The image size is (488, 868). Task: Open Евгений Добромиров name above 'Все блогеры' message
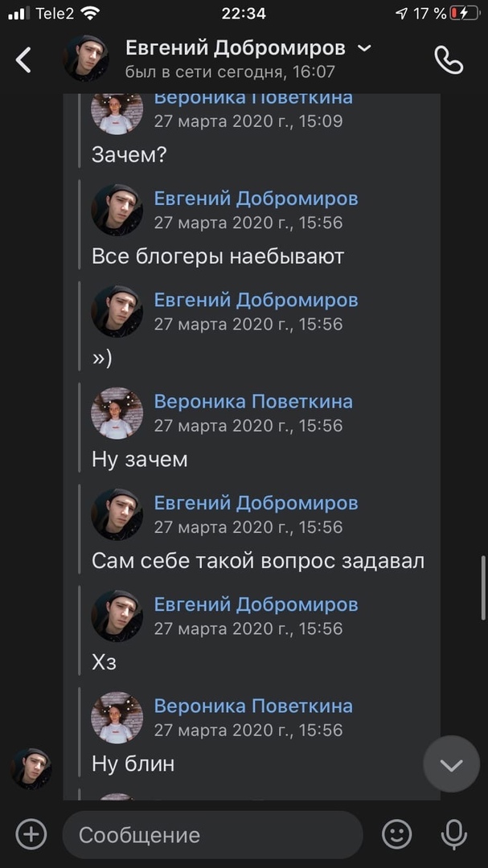(256, 199)
